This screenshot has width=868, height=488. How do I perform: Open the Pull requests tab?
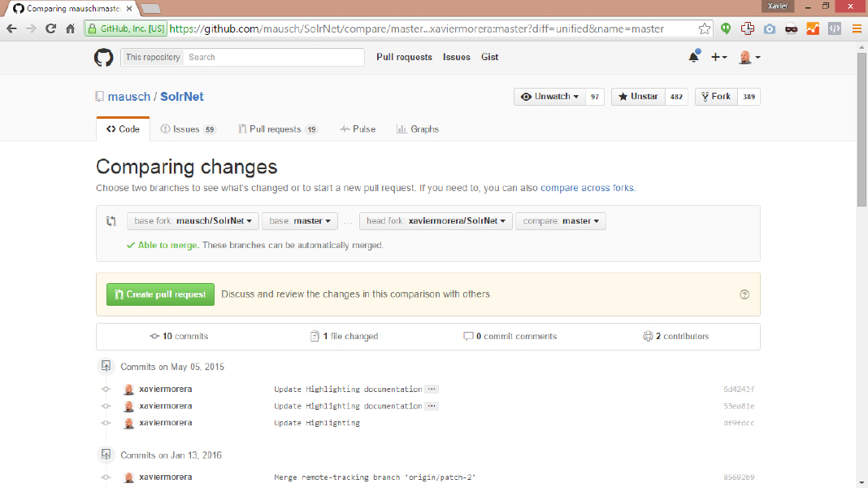click(x=276, y=129)
